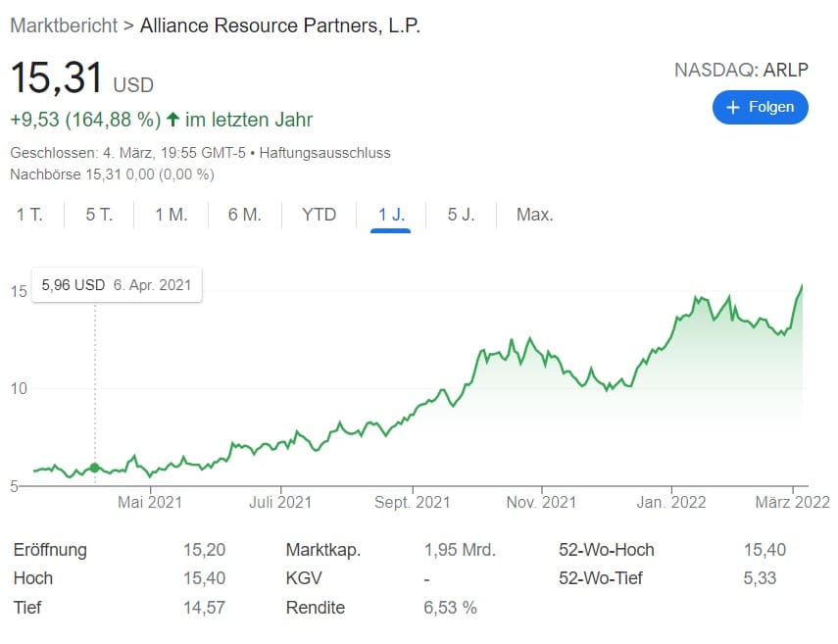Select the Max. time range tab
Viewport: 838px width, 644px height.
tap(534, 215)
